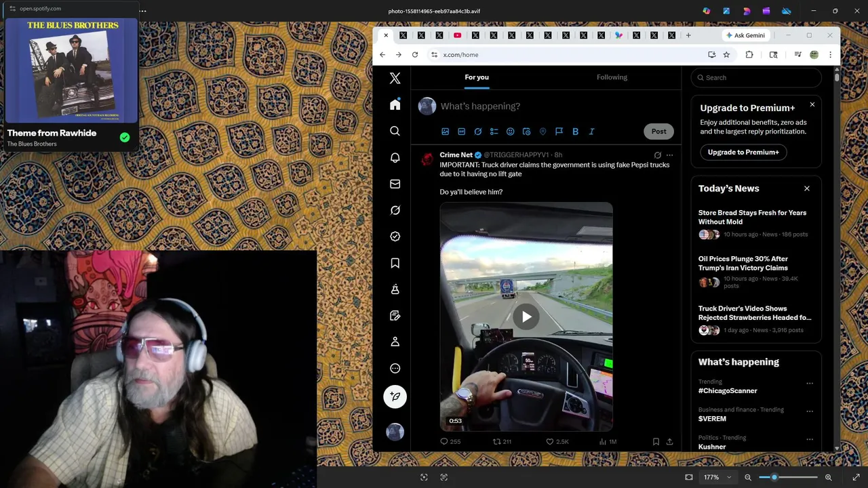The height and width of the screenshot is (488, 868).
Task: Click the white compose post button
Action: click(395, 396)
